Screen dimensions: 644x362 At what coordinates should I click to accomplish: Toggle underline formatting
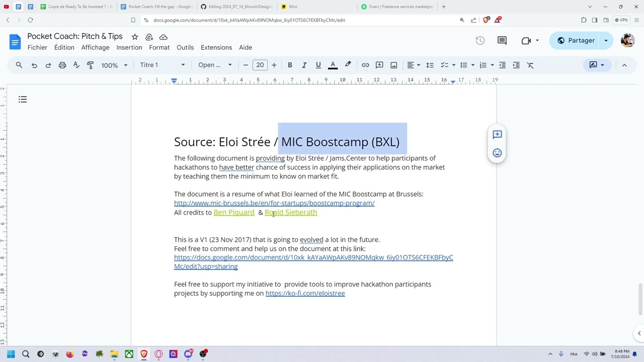point(318,65)
